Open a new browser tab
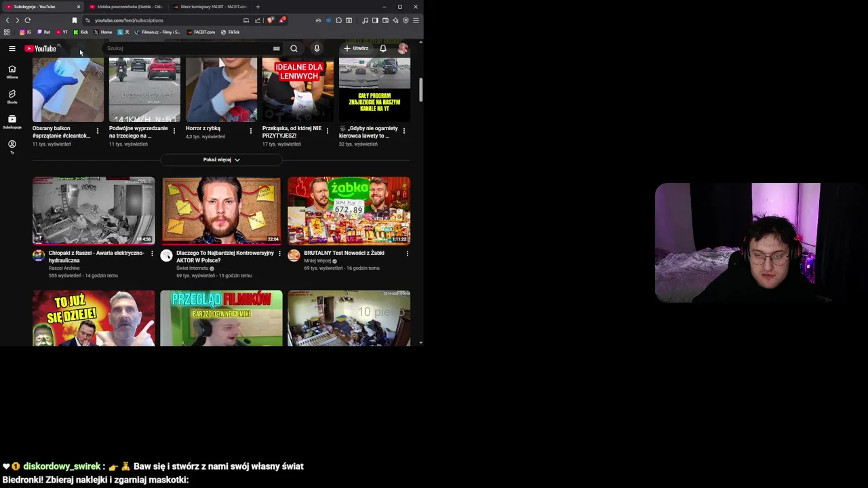868x488 pixels. (258, 7)
